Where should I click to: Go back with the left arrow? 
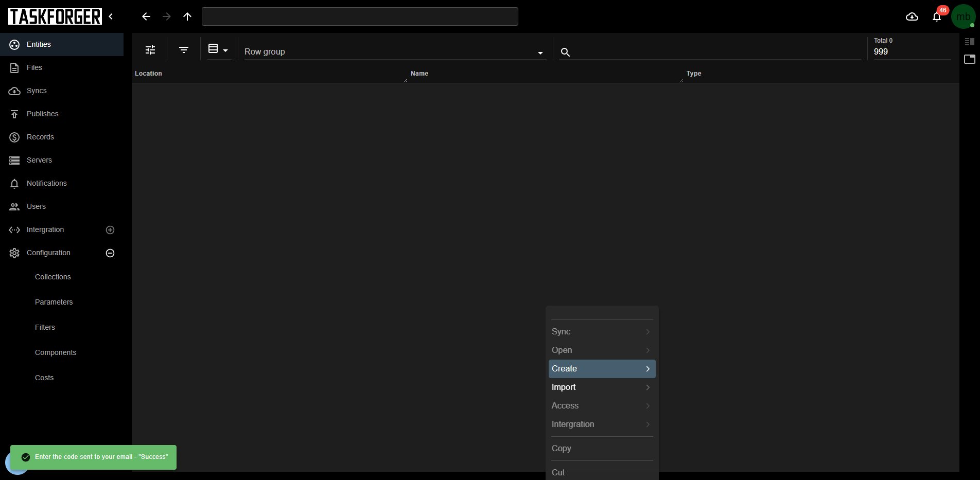[x=146, y=16]
